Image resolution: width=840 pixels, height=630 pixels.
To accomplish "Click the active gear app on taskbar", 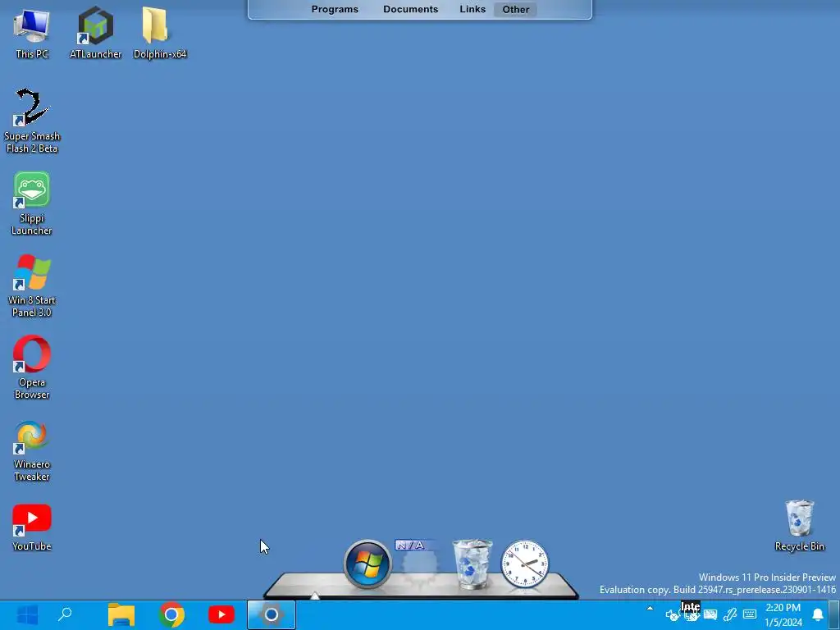I will click(271, 615).
